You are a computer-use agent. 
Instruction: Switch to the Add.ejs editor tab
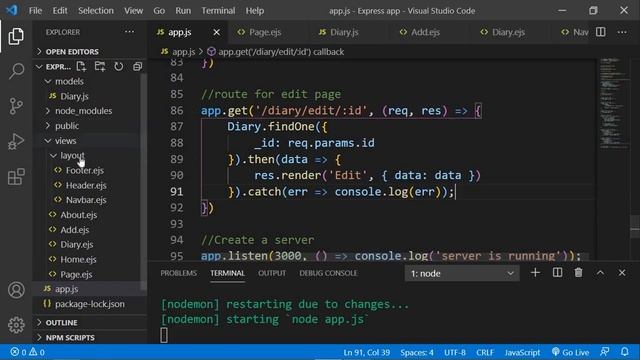tap(425, 32)
